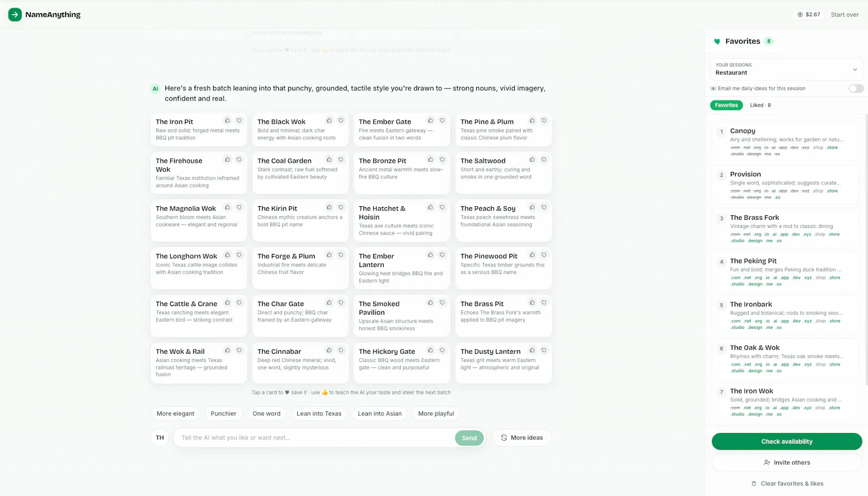The height and width of the screenshot is (496, 868).
Task: Open Provision favorite entry
Action: pyautogui.click(x=786, y=186)
